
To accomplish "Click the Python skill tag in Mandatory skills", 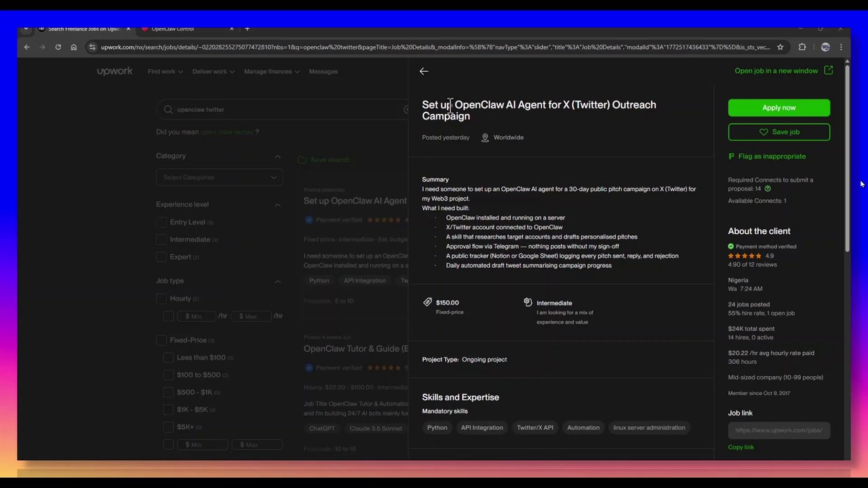I will point(437,428).
